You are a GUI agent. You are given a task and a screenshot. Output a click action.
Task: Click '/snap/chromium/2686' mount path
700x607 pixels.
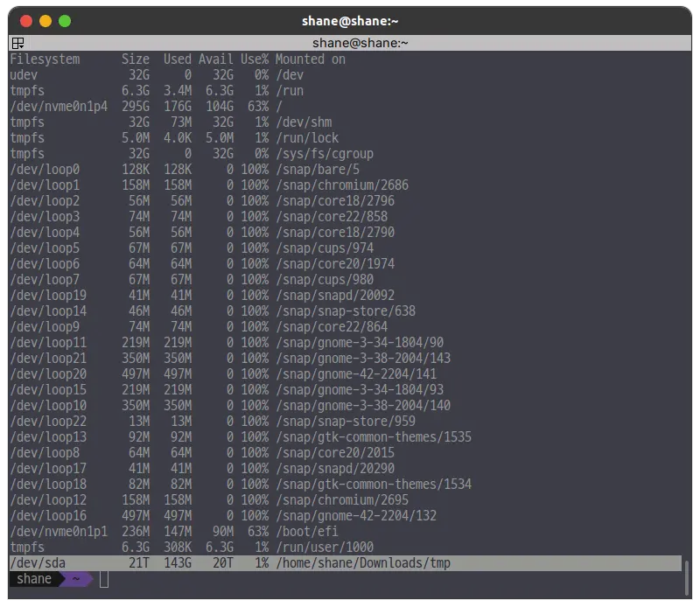(x=342, y=185)
